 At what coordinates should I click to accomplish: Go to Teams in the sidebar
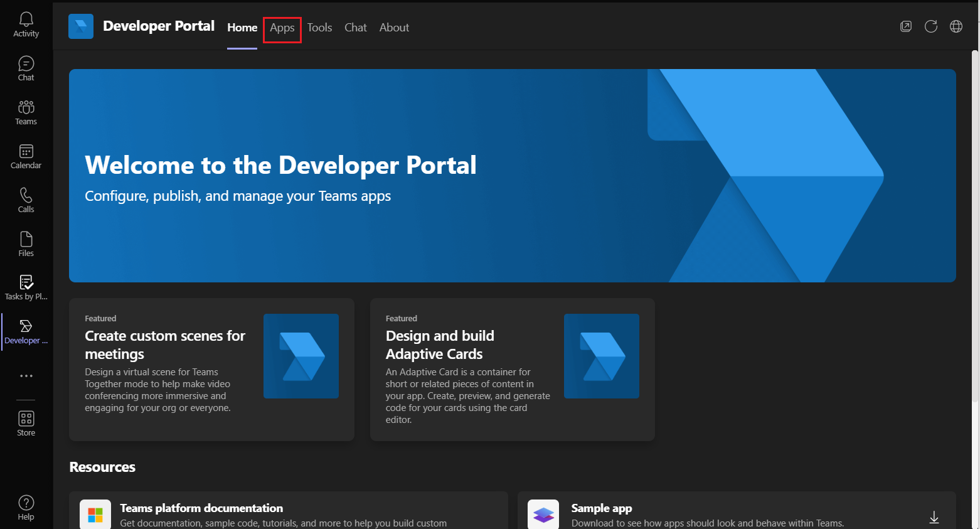26,113
